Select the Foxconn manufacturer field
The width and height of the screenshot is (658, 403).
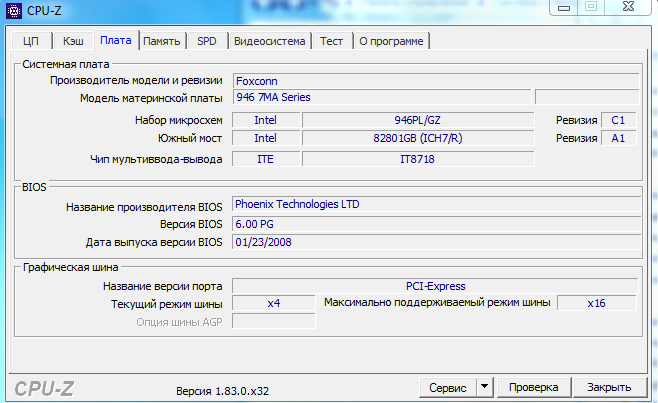coord(436,81)
